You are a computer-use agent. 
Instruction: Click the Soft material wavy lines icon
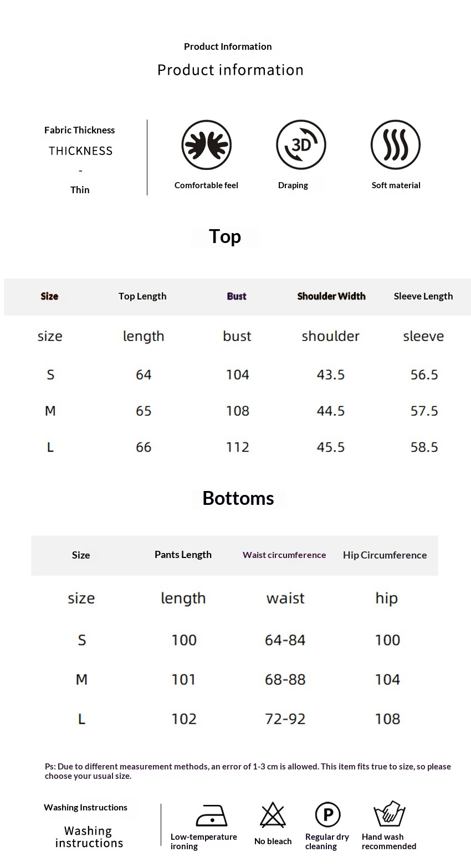click(x=395, y=145)
